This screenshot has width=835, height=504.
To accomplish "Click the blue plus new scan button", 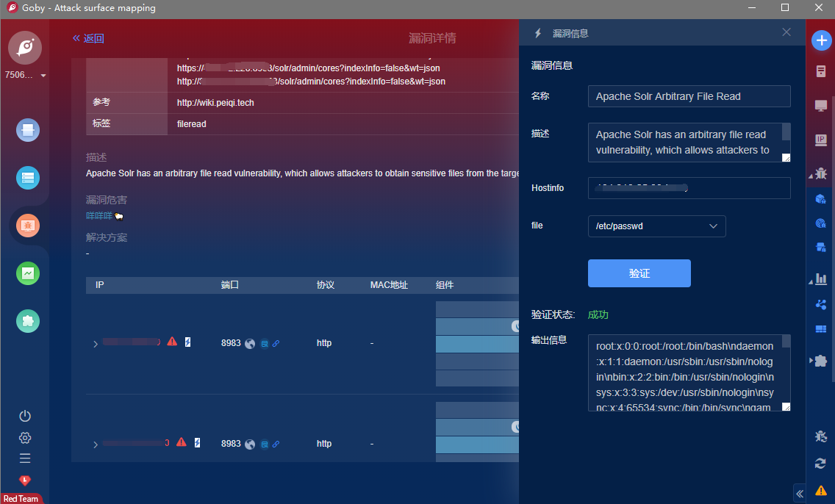I will 820,41.
